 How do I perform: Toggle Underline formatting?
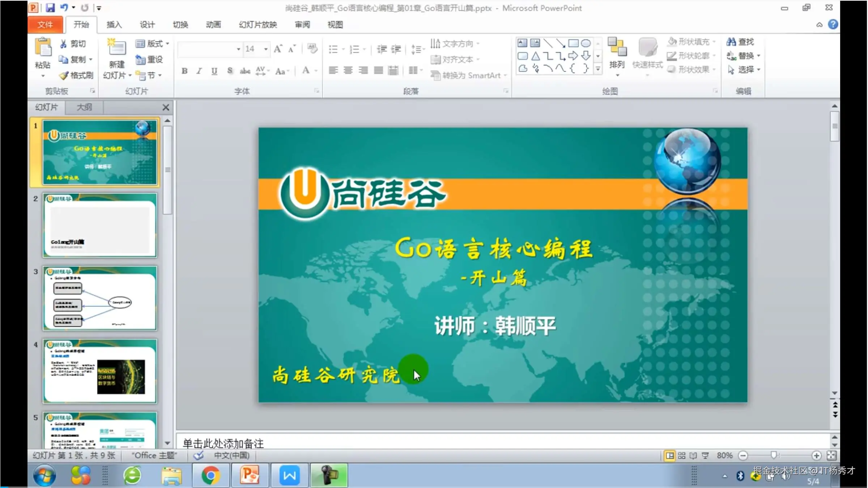pyautogui.click(x=214, y=71)
